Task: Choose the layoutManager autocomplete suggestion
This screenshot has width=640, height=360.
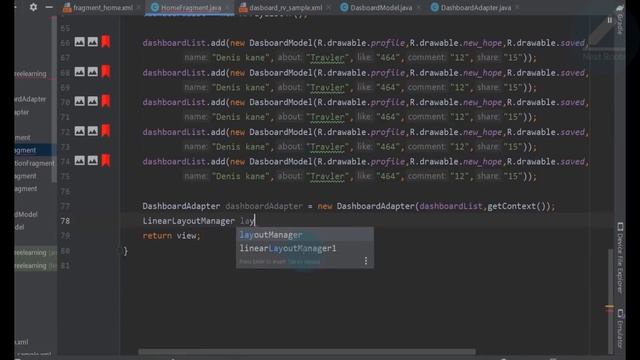Action: [x=304, y=235]
